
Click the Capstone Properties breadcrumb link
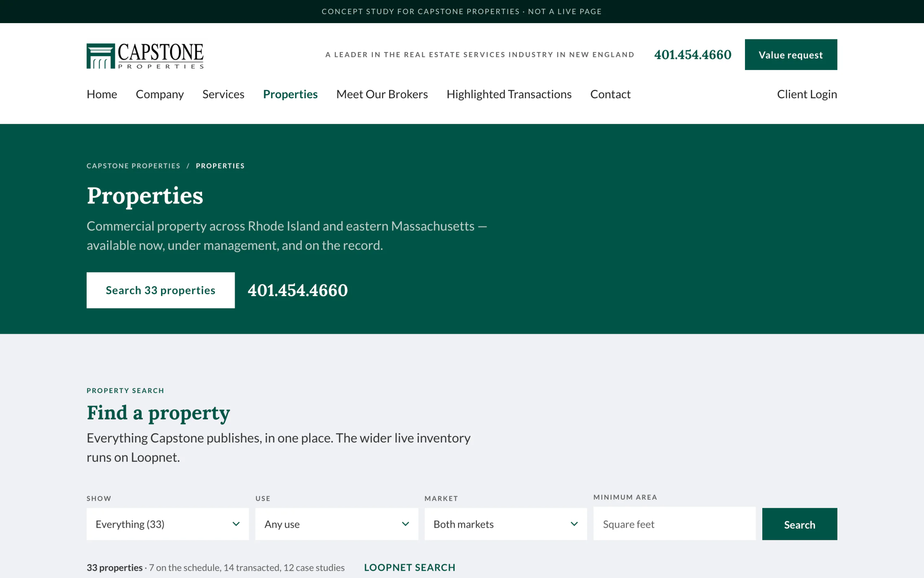coord(133,166)
